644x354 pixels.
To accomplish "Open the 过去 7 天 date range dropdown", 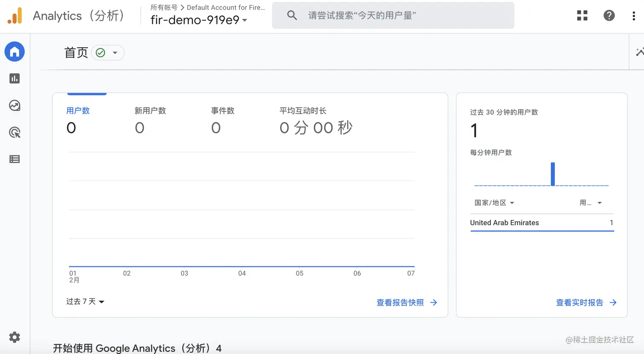I will point(85,301).
